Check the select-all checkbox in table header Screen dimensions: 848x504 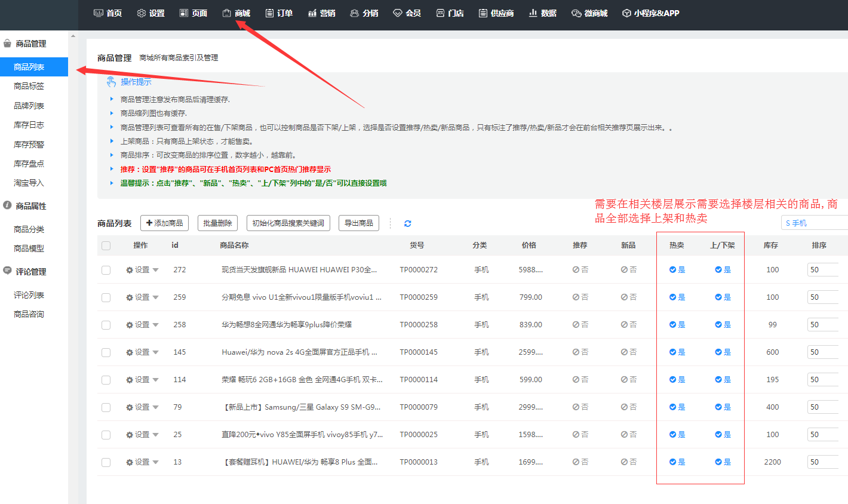click(106, 245)
